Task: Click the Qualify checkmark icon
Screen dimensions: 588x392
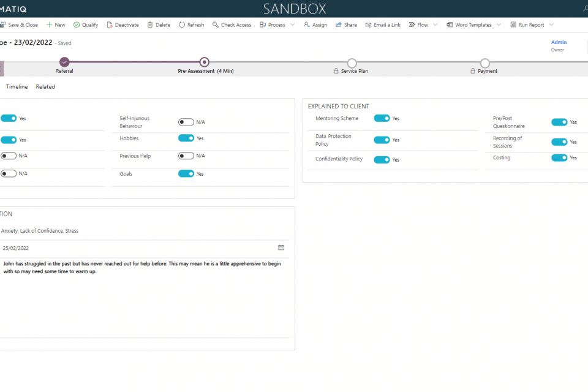Action: click(77, 25)
